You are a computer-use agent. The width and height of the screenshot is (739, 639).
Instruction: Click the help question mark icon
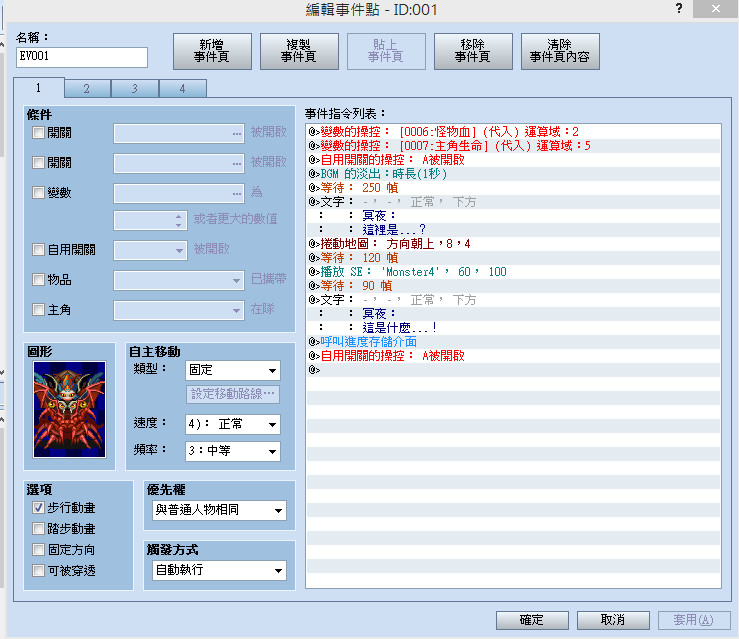click(x=679, y=8)
